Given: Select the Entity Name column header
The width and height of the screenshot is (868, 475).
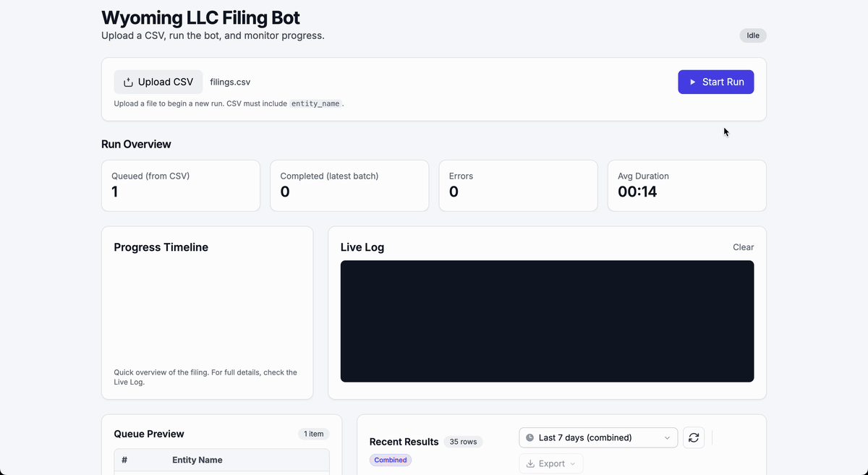Looking at the screenshot, I should click(x=197, y=460).
